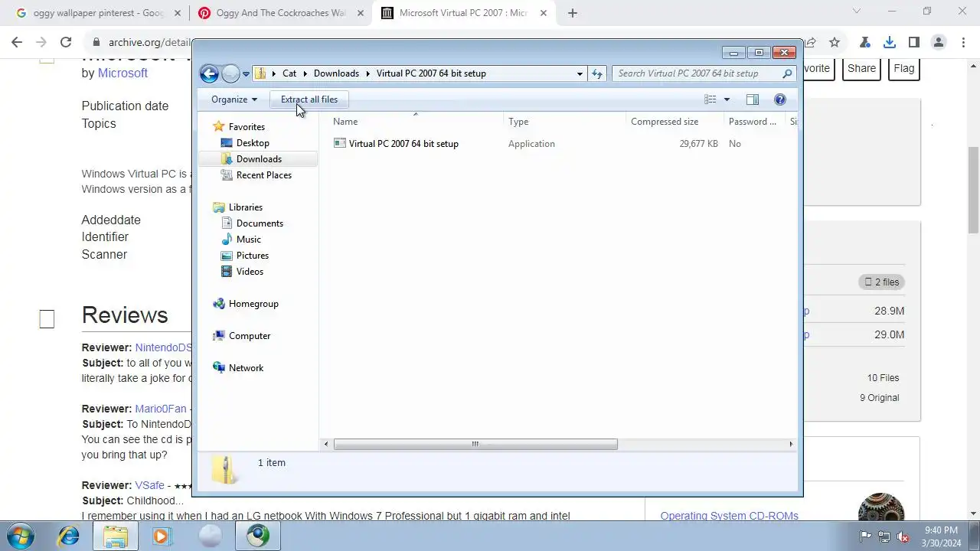This screenshot has width=980, height=551.
Task: Share this page from the address bar
Action: (810, 43)
